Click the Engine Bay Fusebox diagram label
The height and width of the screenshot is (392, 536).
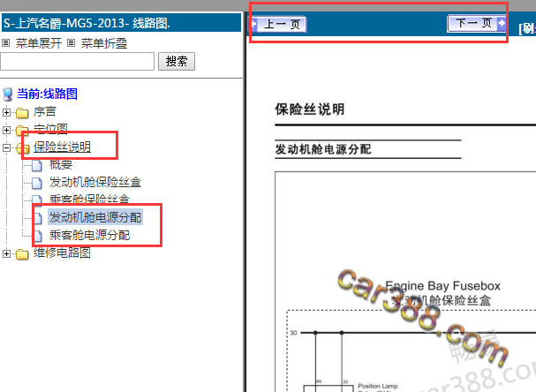point(443,286)
